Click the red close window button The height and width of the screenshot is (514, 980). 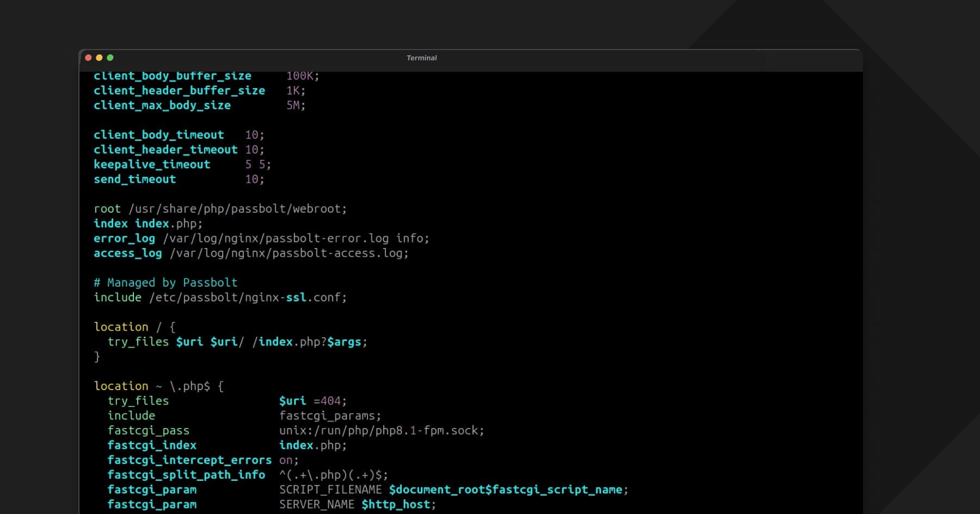88,58
